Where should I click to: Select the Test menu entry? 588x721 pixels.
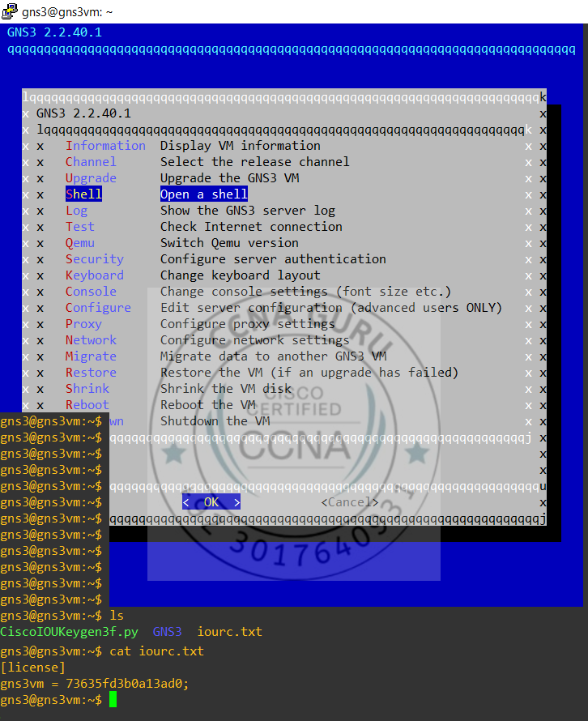click(x=80, y=227)
